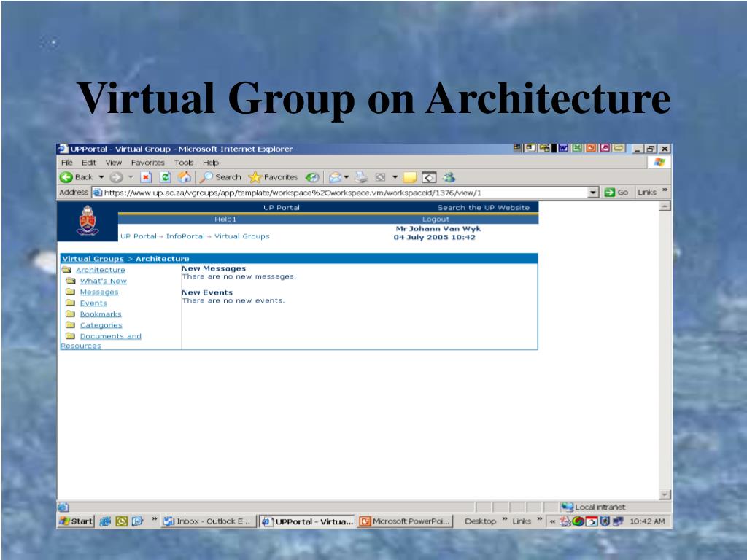Click the Go button
Image resolution: width=747 pixels, height=560 pixels.
point(616,192)
